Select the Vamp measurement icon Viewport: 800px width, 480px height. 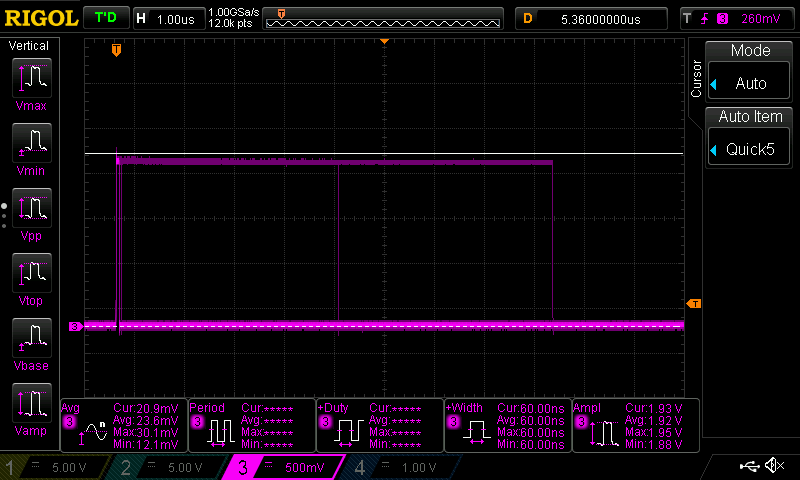(31, 404)
